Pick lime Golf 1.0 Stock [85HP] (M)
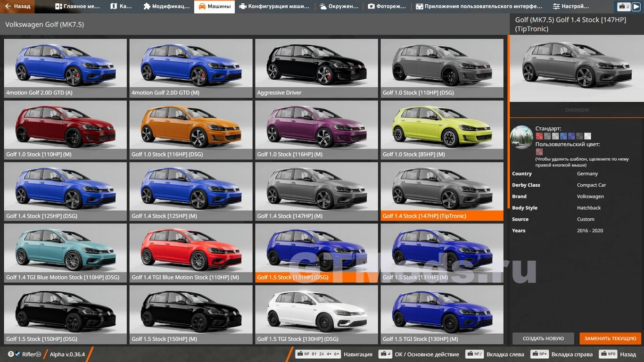The height and width of the screenshot is (362, 644). pyautogui.click(x=442, y=130)
